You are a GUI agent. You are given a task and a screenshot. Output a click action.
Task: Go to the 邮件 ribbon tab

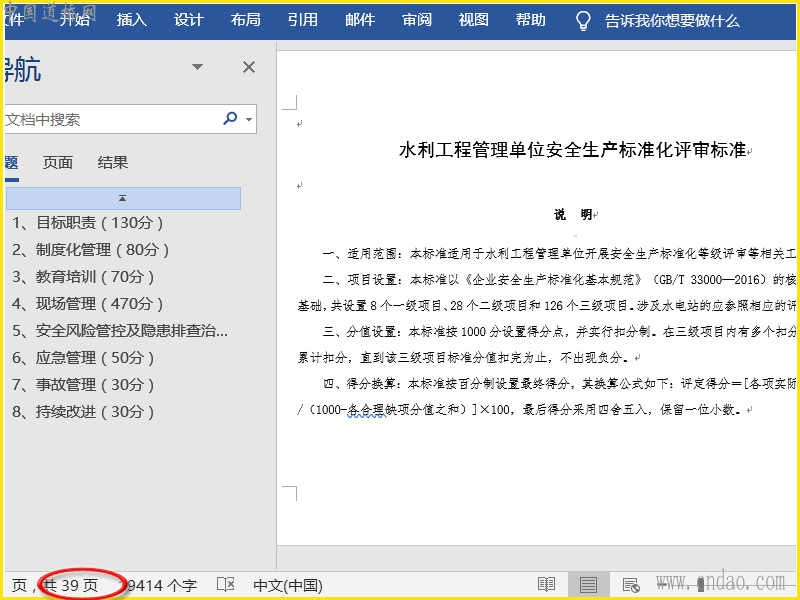tap(360, 20)
